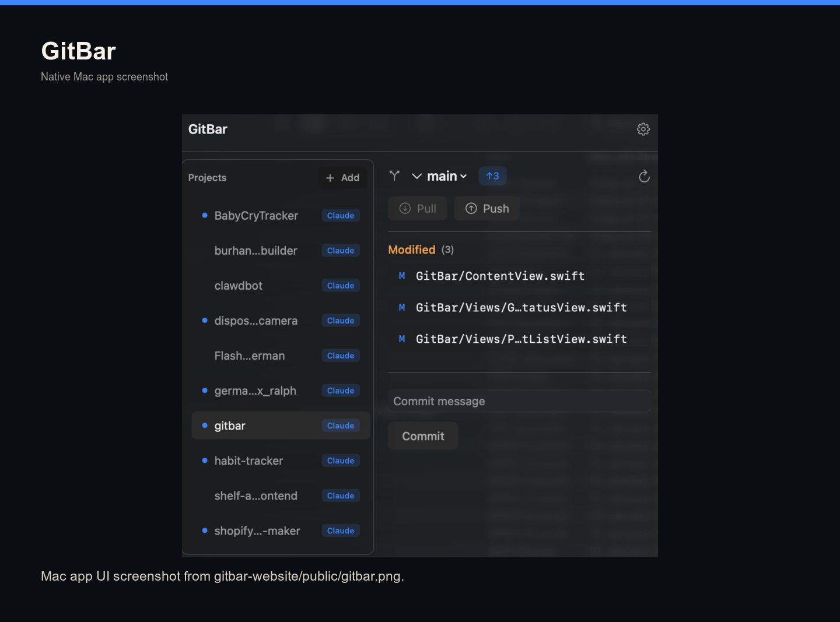Click the Projects panel heading
The image size is (840, 622).
[x=207, y=178]
